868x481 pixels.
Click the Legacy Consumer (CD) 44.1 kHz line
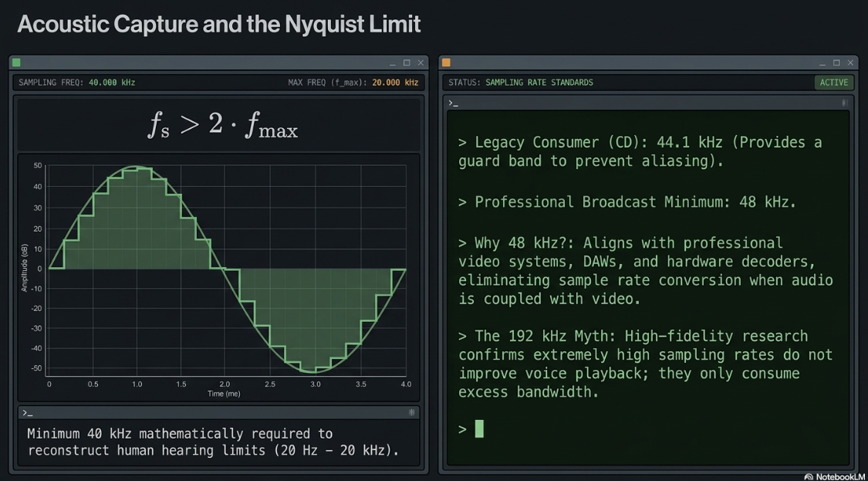point(640,152)
